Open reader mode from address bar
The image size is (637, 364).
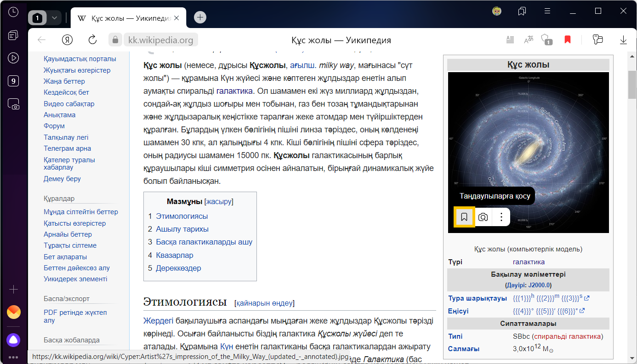tap(510, 40)
